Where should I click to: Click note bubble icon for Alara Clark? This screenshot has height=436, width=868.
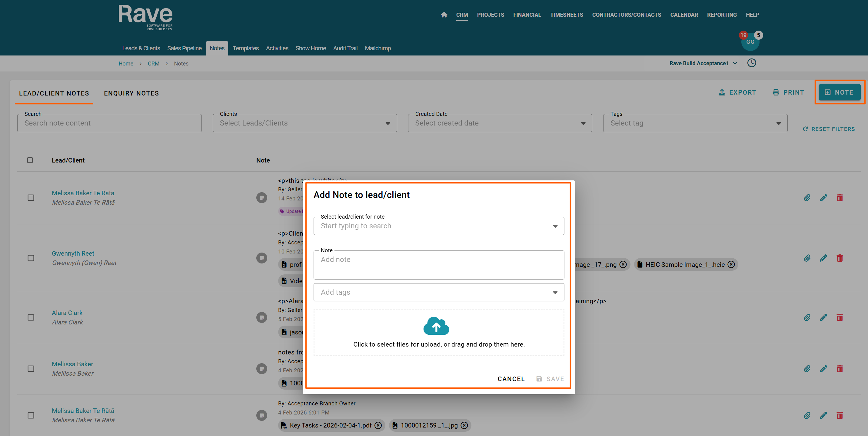coord(261,318)
